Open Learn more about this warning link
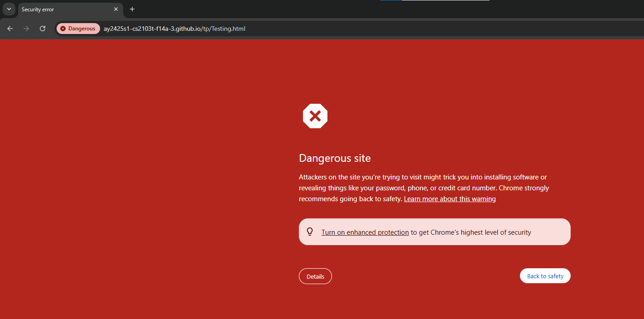This screenshot has width=644, height=319. (450, 199)
